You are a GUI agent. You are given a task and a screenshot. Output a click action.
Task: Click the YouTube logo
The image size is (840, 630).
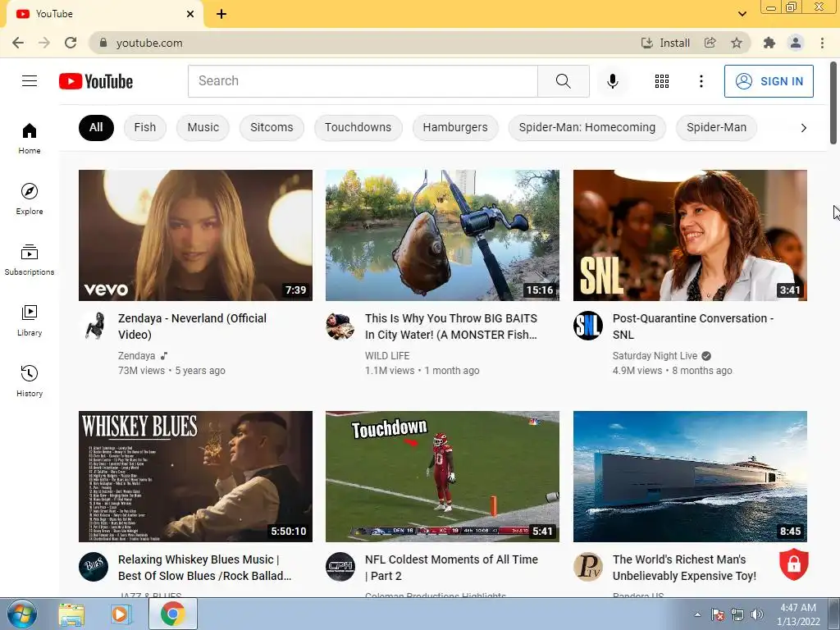point(96,81)
